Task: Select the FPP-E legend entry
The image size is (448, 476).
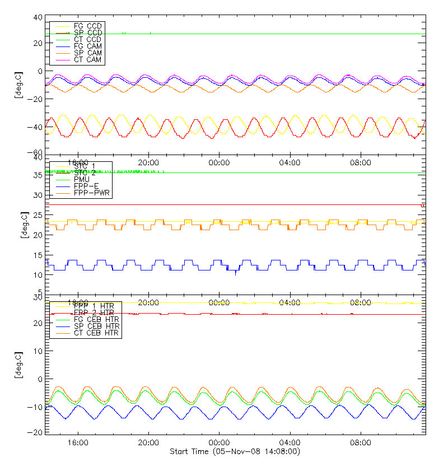Action: [x=85, y=186]
